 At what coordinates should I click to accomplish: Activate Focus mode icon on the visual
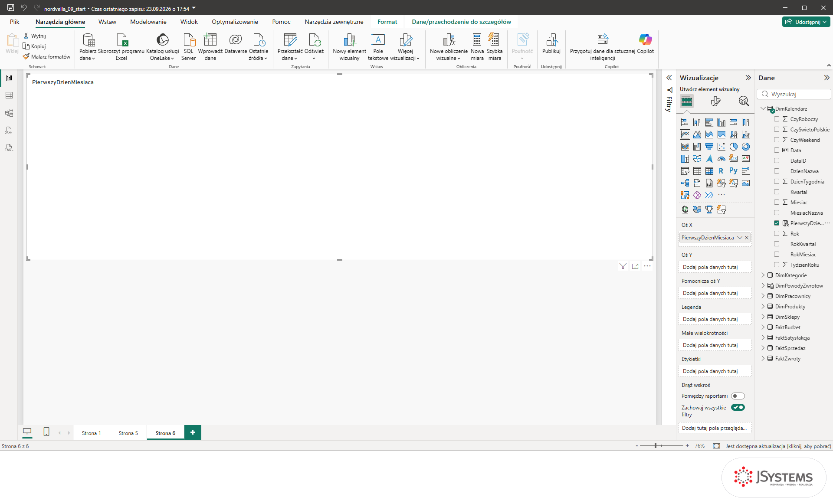(635, 266)
